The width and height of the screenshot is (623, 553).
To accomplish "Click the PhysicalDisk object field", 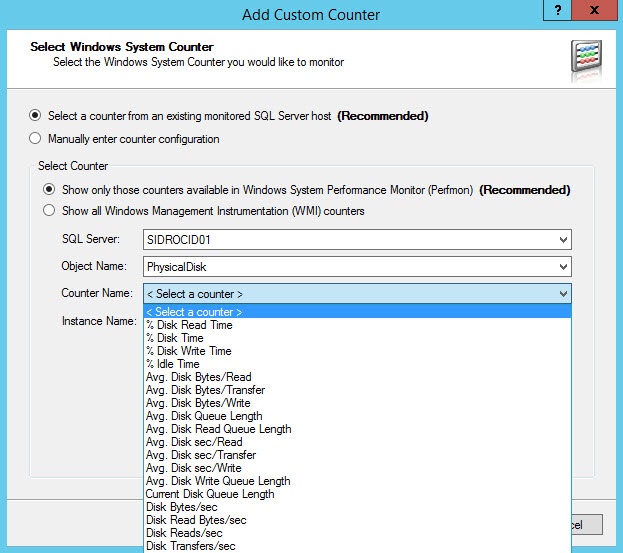I will pyautogui.click(x=357, y=267).
